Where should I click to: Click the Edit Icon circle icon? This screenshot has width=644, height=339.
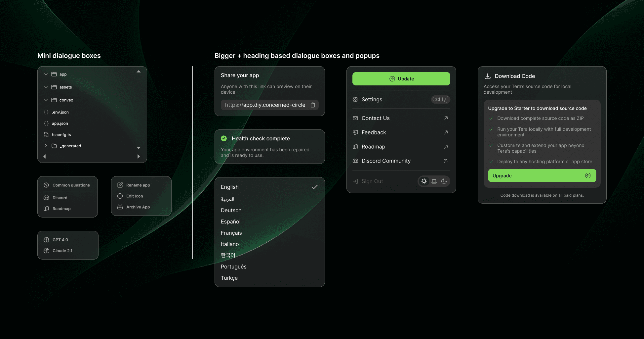120,196
